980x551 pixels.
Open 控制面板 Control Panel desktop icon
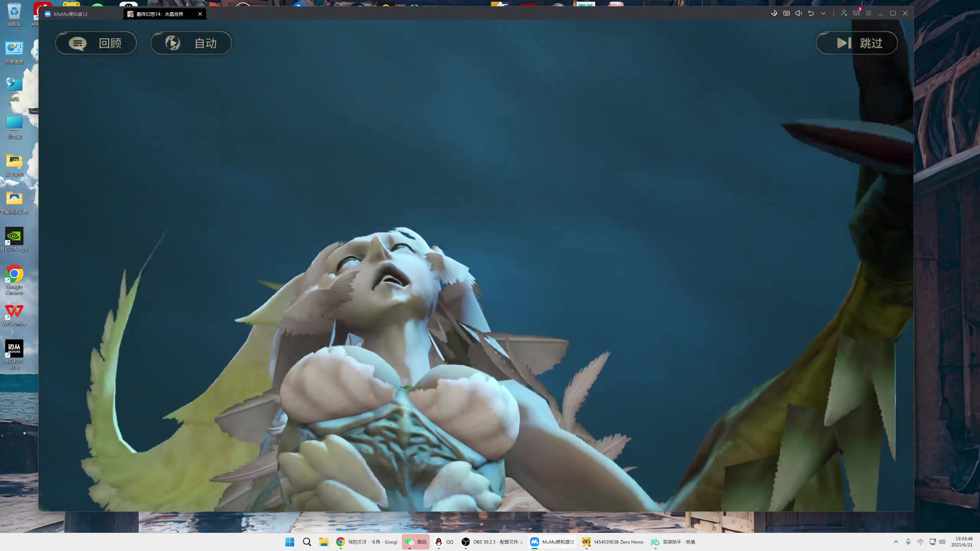pyautogui.click(x=14, y=52)
